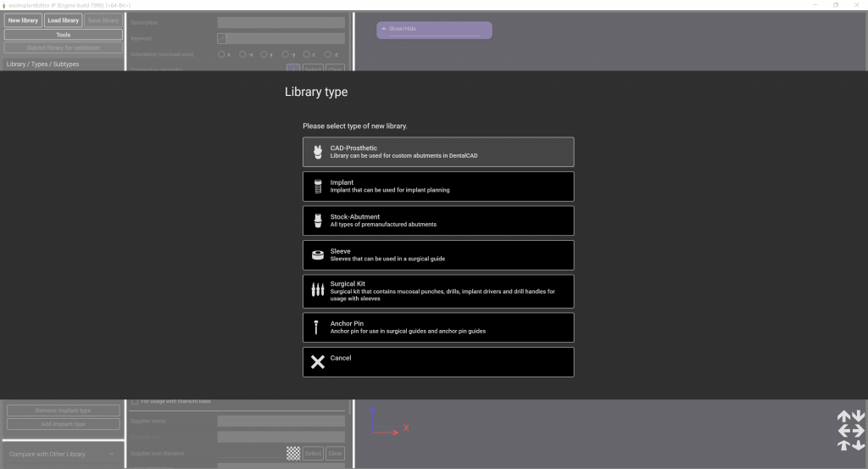Select the CAD-Prosthetic library type icon
The image size is (868, 469).
click(x=318, y=152)
